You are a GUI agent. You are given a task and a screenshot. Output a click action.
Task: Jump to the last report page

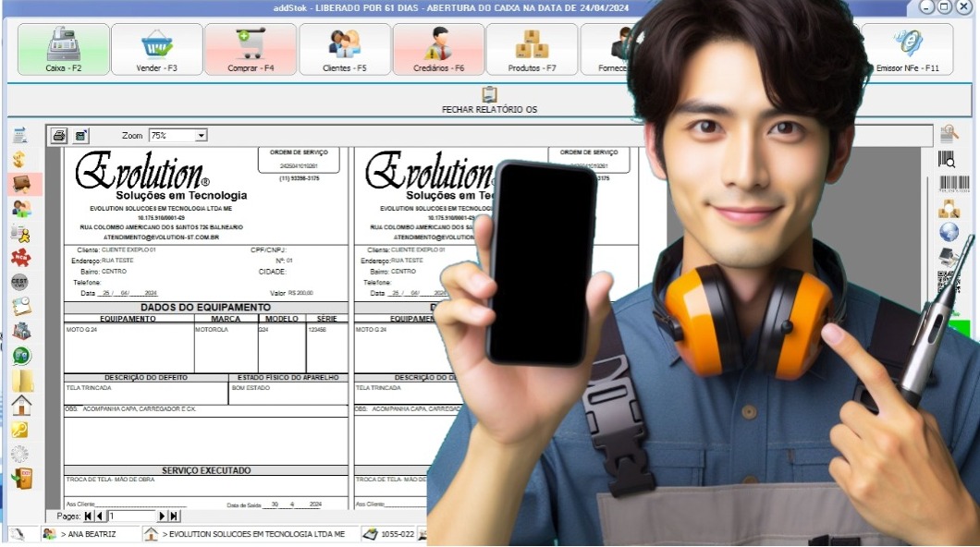coord(174,517)
